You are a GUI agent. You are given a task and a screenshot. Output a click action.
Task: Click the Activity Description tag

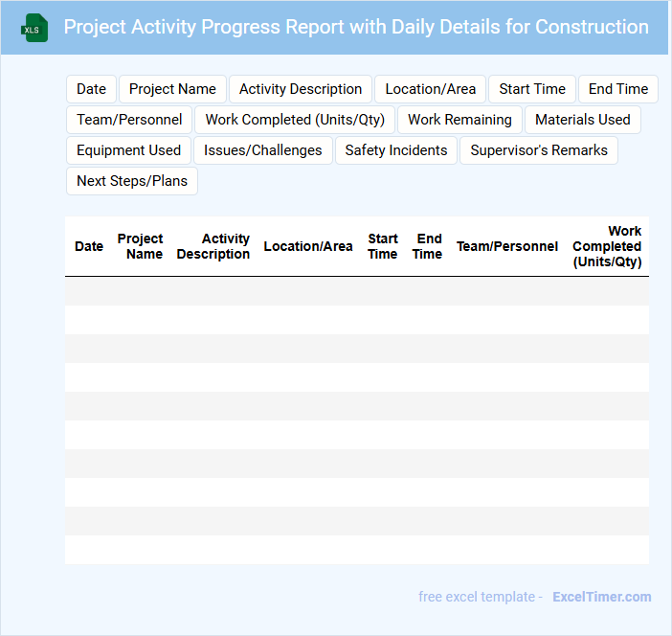pos(301,89)
